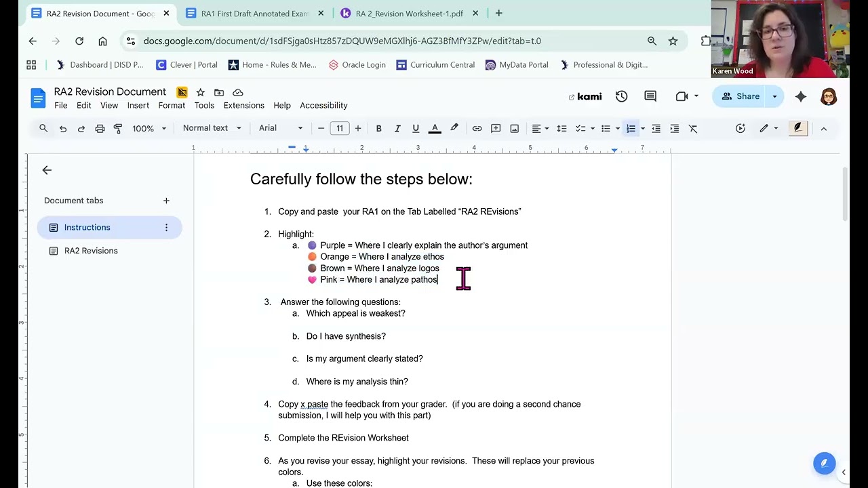Insert an image

click(x=514, y=128)
